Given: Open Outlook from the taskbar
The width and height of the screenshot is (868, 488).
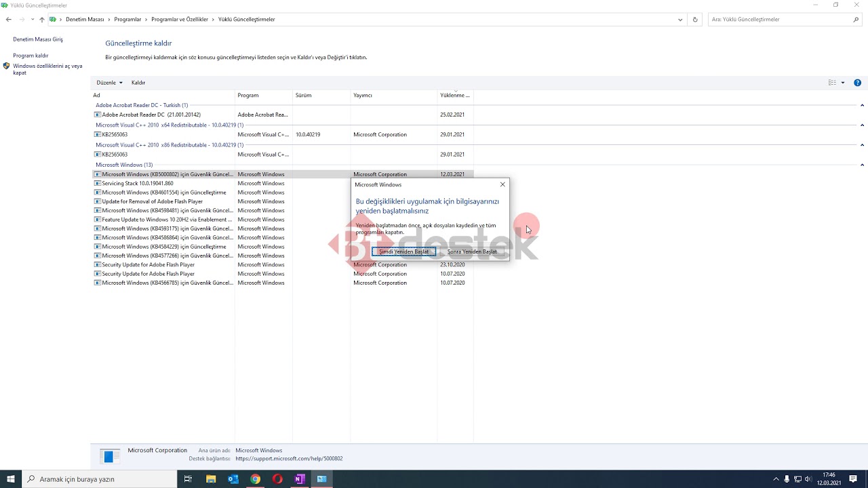Looking at the screenshot, I should 233,479.
